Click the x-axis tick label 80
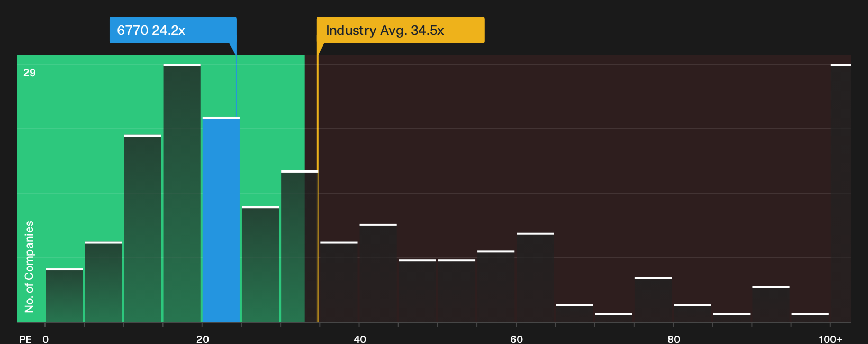 pos(674,339)
